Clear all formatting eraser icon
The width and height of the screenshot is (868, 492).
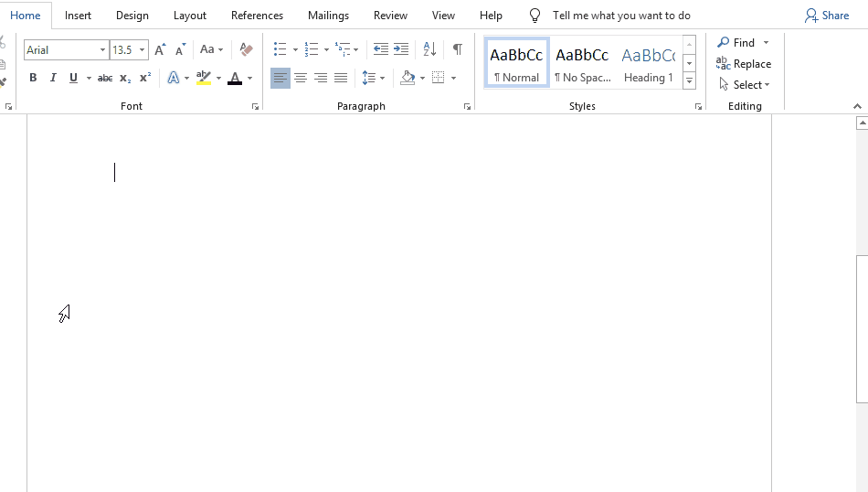(247, 50)
